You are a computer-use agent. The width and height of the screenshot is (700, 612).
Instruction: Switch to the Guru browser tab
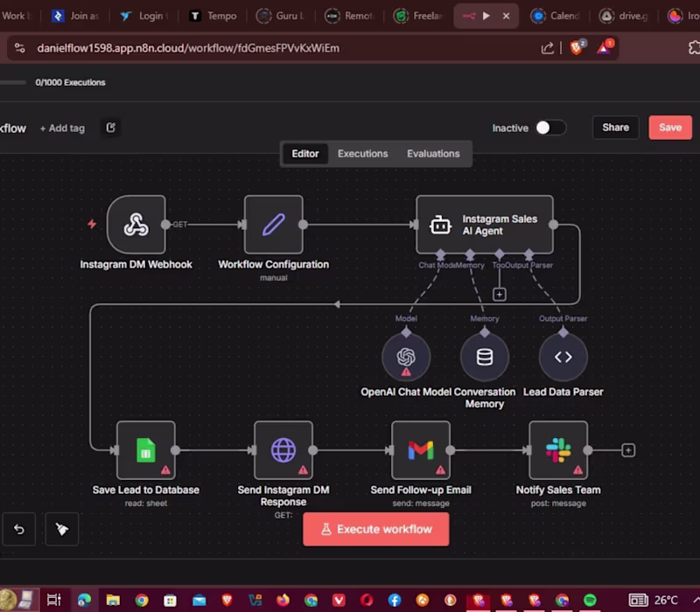281,16
